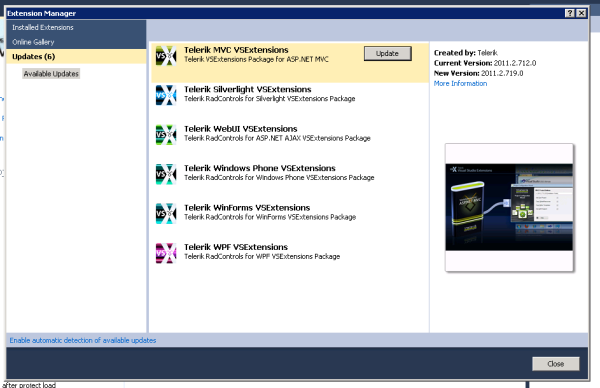Click the 'Created by: Telerik' line
This screenshot has width=600, height=388.
(x=466, y=53)
